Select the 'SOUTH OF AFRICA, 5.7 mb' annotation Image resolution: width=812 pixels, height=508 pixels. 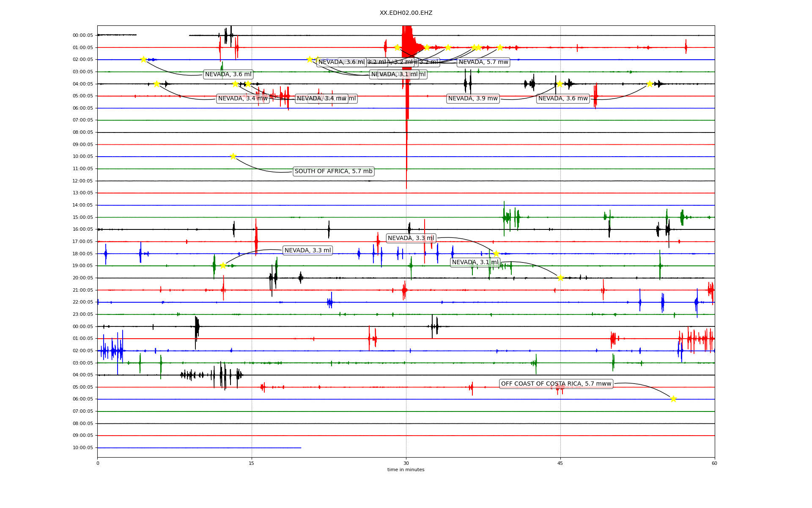[333, 171]
